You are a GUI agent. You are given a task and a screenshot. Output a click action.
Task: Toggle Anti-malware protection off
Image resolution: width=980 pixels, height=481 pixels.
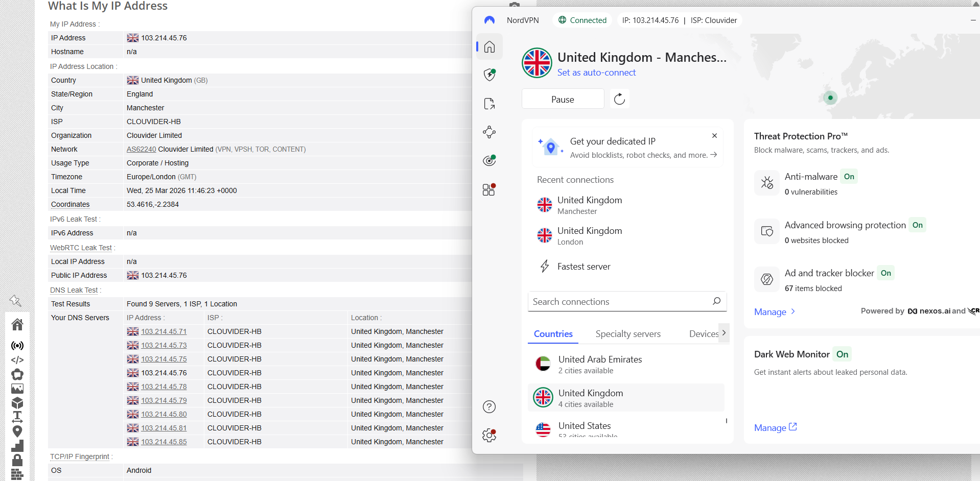pos(849,176)
